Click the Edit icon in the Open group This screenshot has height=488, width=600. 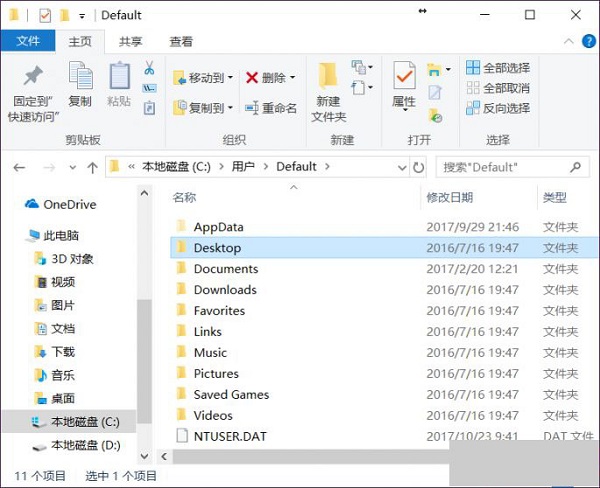coord(435,93)
